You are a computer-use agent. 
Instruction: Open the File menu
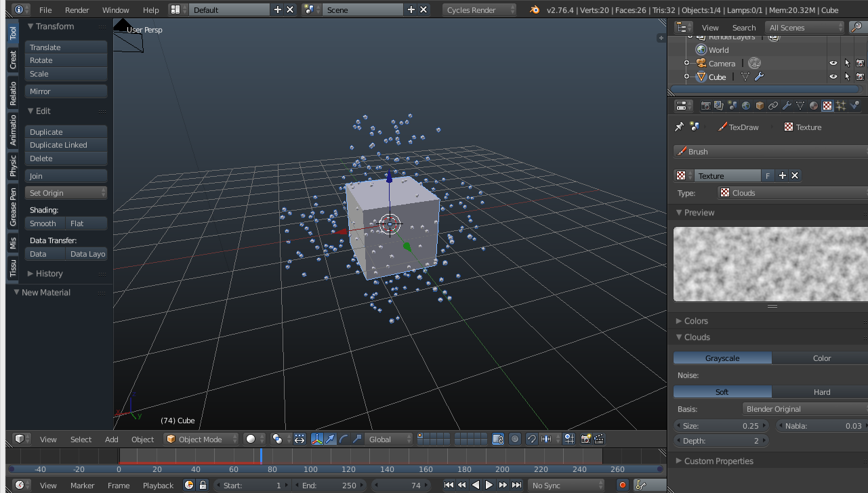(x=45, y=10)
